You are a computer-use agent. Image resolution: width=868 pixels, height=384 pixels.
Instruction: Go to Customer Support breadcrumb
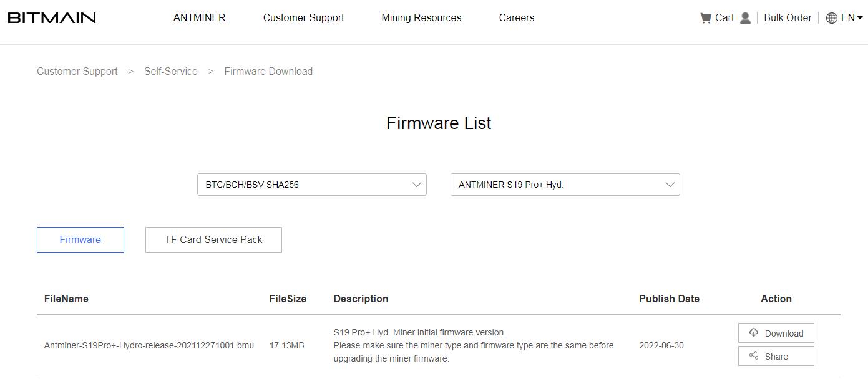[77, 71]
